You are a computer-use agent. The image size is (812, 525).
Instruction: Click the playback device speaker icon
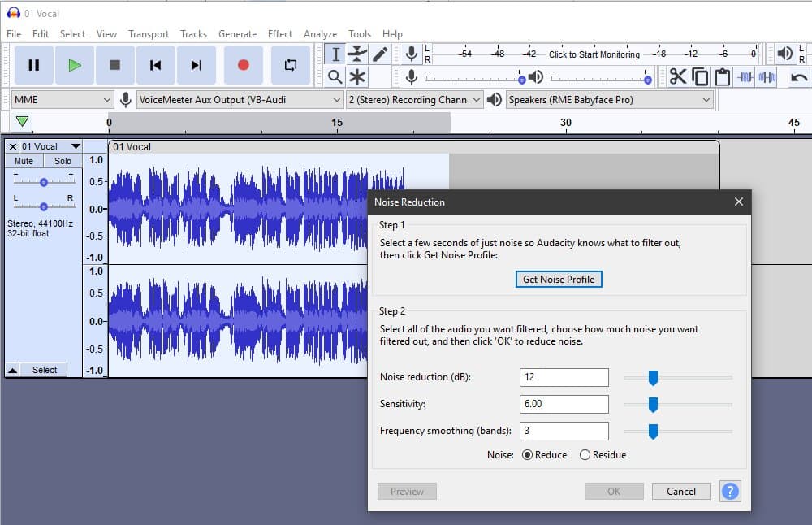pos(495,99)
